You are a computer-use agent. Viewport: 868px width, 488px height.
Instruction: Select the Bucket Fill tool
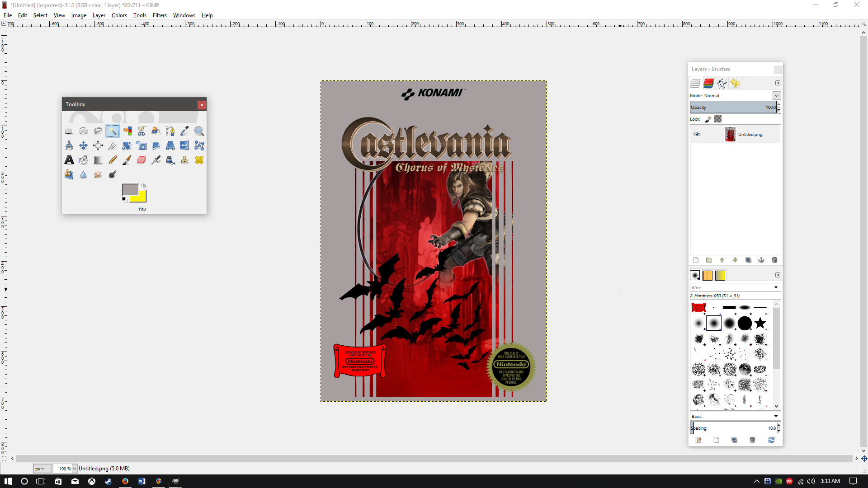[84, 160]
